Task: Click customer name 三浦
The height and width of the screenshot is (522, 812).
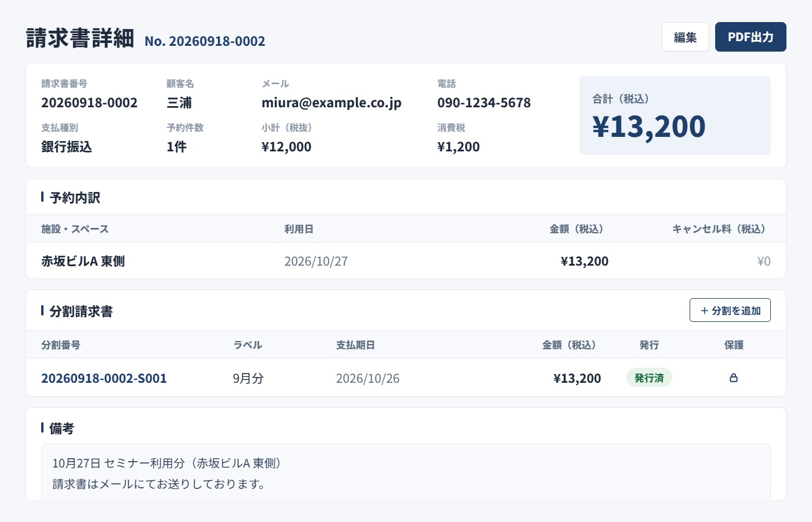Action: (x=179, y=103)
